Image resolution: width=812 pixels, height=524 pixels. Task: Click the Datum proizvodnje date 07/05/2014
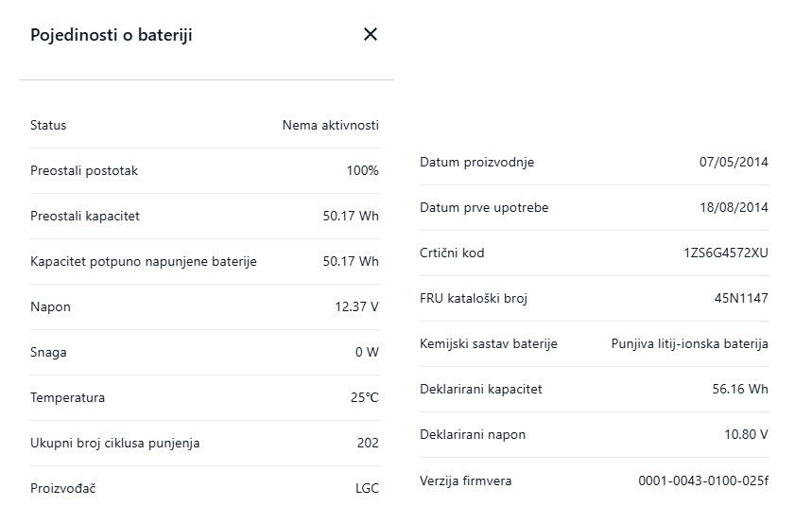(x=734, y=163)
